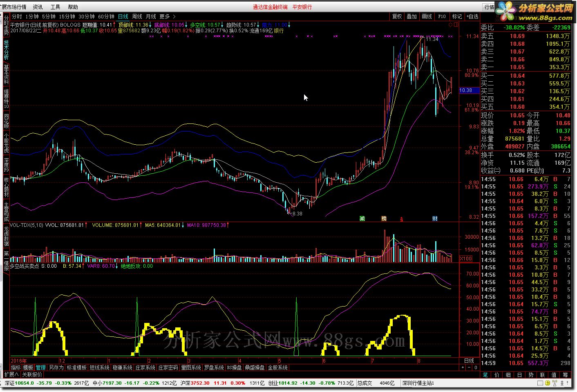Click the yellow upload icon in the status bar
Image resolution: width=577 pixels, height=392 pixels.
[548, 383]
